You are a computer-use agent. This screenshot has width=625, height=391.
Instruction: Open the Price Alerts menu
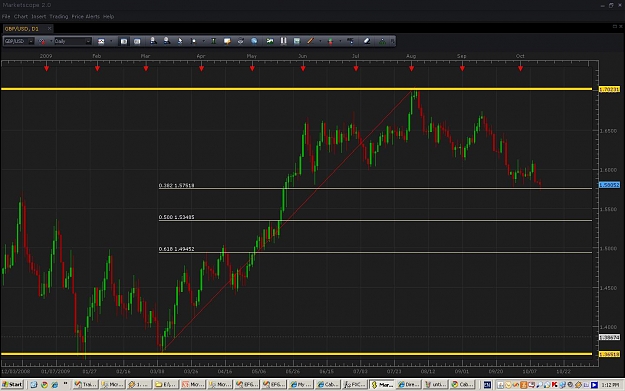click(x=85, y=16)
